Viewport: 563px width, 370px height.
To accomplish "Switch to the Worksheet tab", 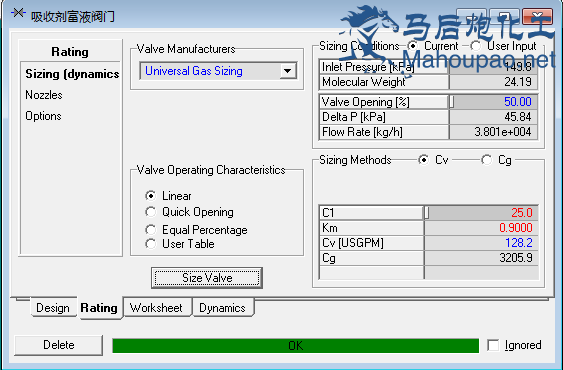I will click(156, 308).
